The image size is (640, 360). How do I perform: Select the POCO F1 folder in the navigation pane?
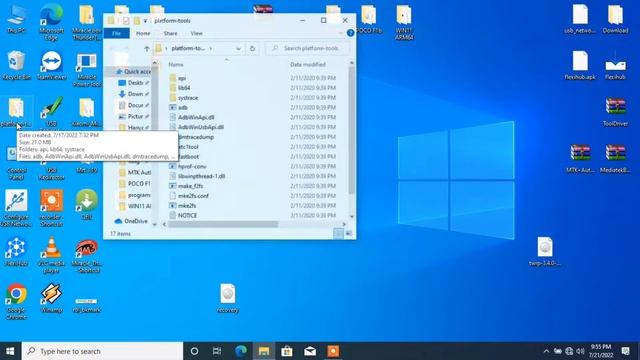pos(135,184)
